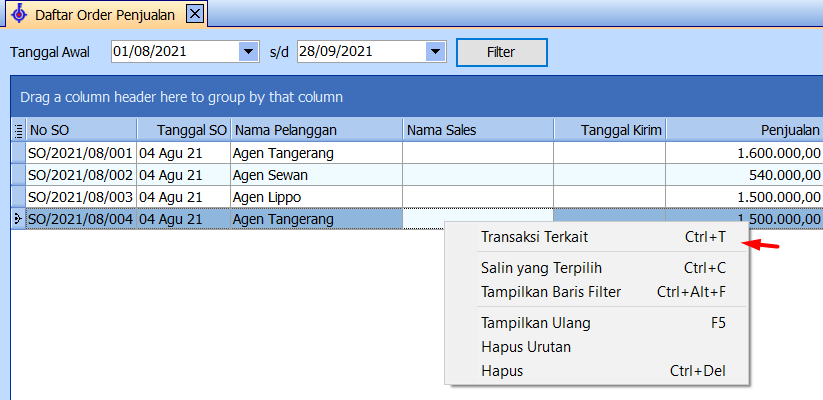Screen dimensions: 823x400
Task: Click the Tanggal Kirim column header
Action: pos(609,130)
